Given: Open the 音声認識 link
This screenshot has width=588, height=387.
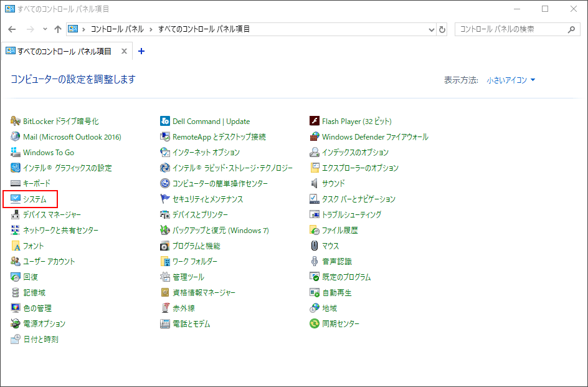Looking at the screenshot, I should [x=337, y=261].
